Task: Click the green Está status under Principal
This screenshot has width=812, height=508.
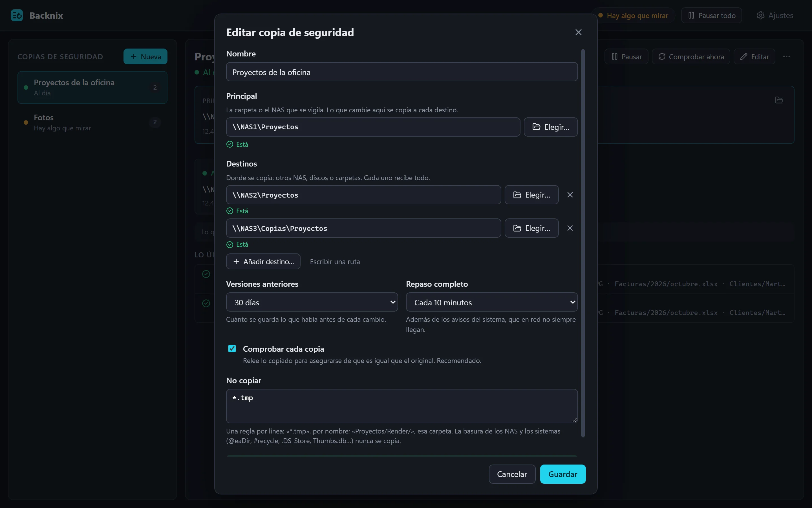Action: pyautogui.click(x=237, y=144)
